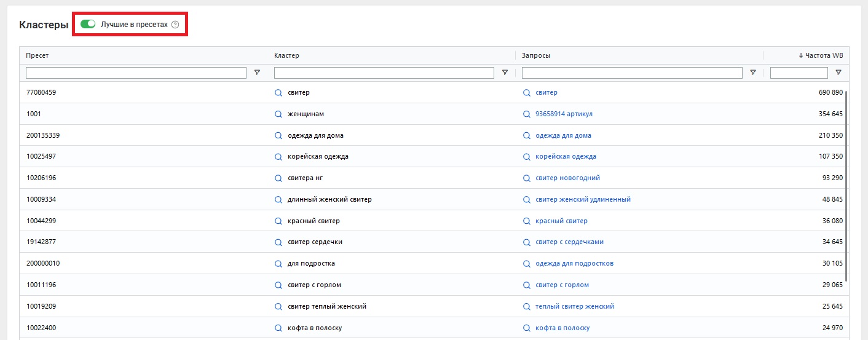Click the Пресет filter input field
The width and height of the screenshot is (868, 340).
click(x=136, y=73)
